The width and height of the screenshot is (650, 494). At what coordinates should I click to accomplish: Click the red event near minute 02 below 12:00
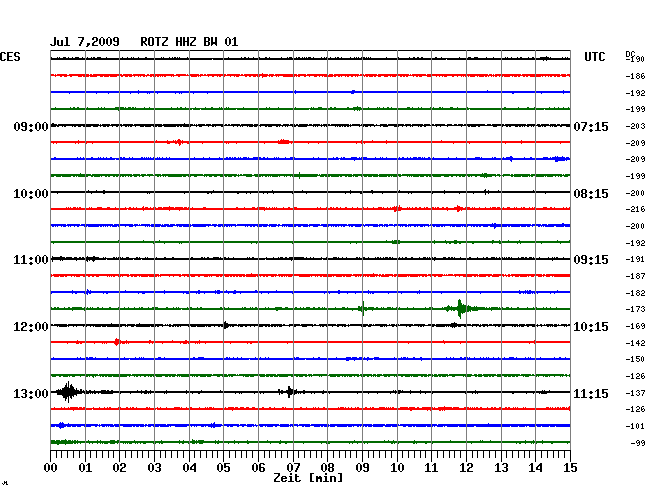click(x=117, y=342)
